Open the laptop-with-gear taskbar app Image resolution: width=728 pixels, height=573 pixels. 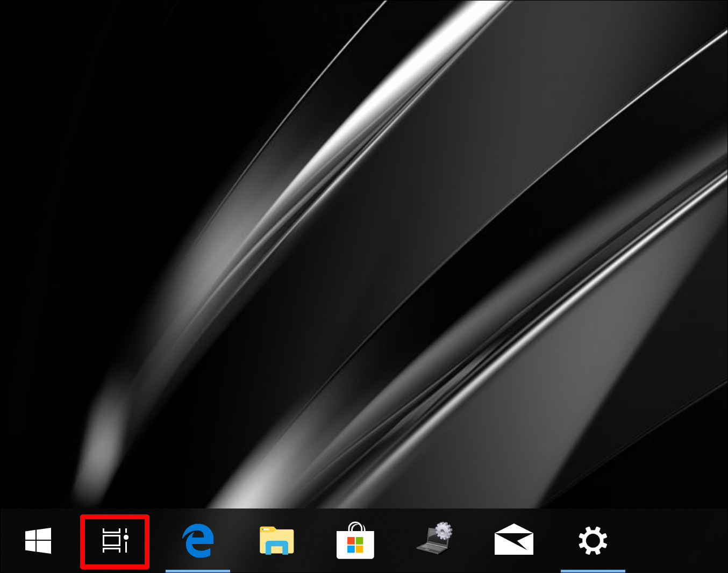(x=434, y=538)
